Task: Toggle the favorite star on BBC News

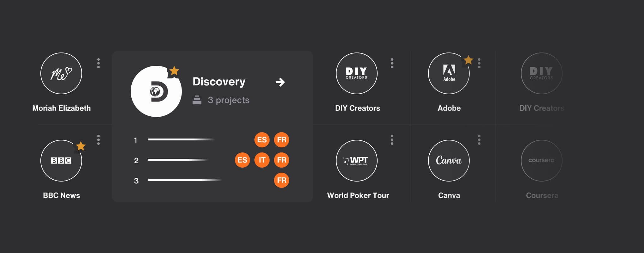Action: click(x=81, y=146)
